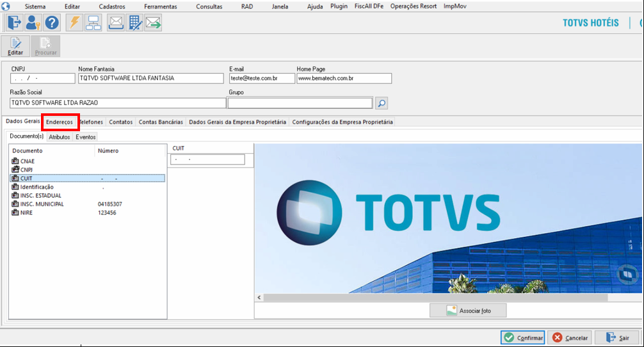Click the number 04185307 cell
This screenshot has height=347, width=644.
point(109,204)
